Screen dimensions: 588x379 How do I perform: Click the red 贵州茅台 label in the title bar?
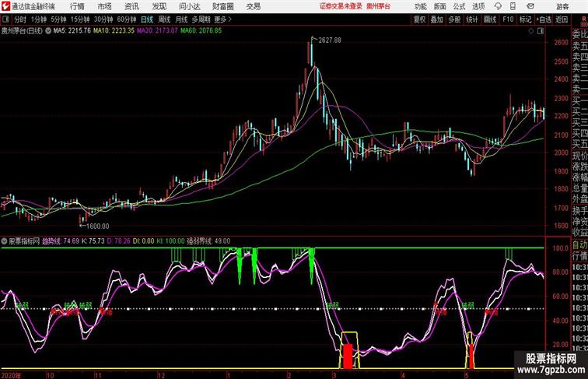[378, 6]
